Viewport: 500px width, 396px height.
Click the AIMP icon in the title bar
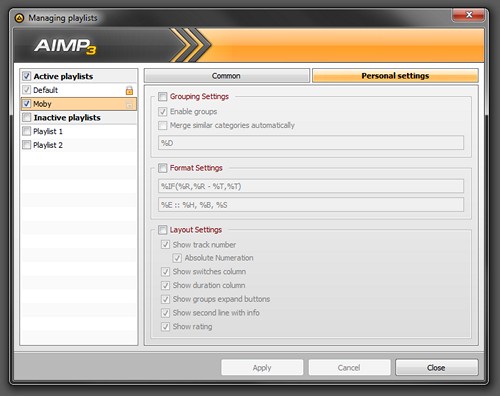(x=20, y=18)
